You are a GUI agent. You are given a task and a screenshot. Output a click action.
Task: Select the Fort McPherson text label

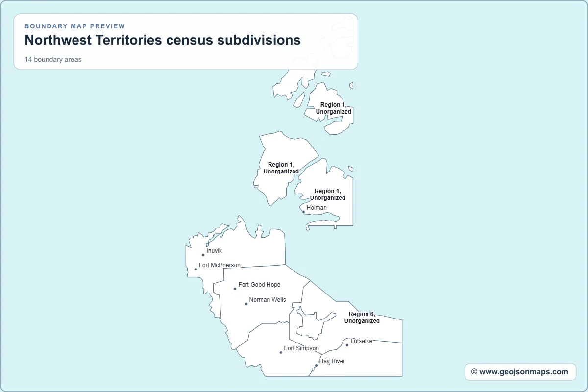coord(220,265)
